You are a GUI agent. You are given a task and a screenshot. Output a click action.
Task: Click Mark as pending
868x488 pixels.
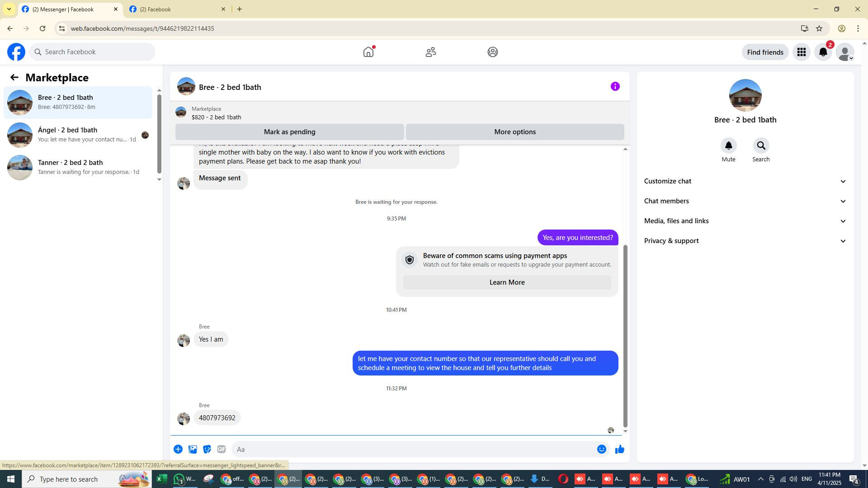(289, 132)
